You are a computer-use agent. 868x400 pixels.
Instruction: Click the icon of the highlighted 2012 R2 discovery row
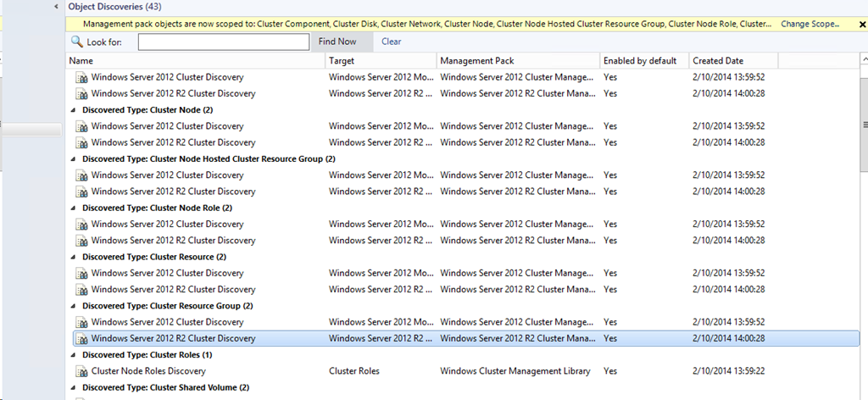coord(81,339)
